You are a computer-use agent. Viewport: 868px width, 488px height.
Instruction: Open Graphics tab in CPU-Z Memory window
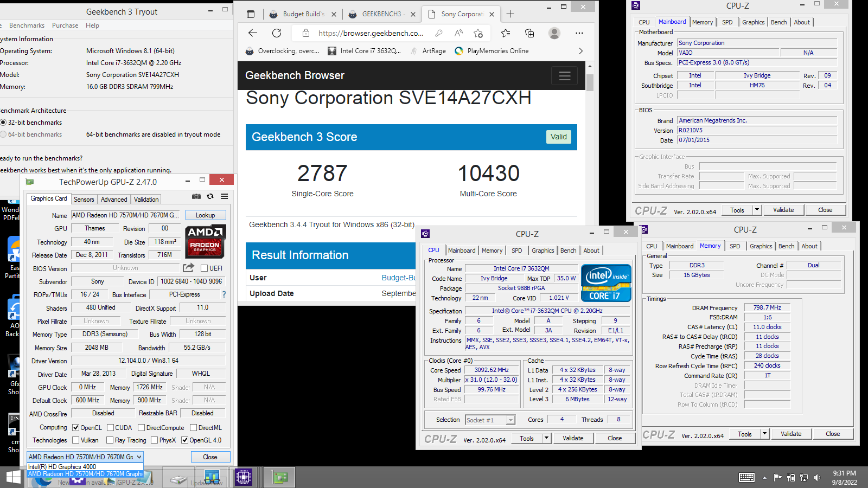click(761, 246)
